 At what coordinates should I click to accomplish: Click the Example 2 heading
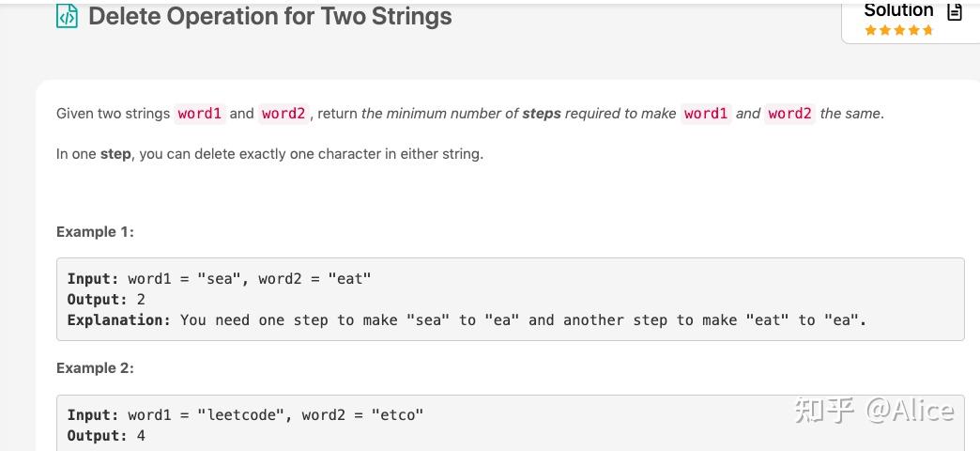(x=95, y=368)
